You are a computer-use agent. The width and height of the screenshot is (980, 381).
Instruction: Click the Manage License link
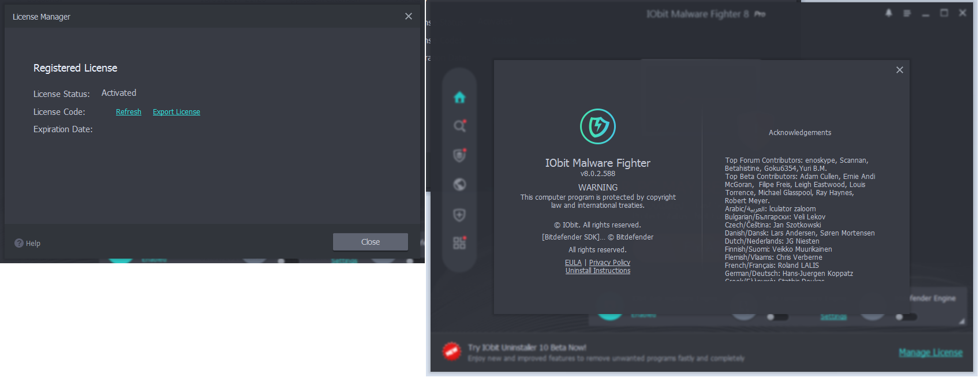pos(930,353)
